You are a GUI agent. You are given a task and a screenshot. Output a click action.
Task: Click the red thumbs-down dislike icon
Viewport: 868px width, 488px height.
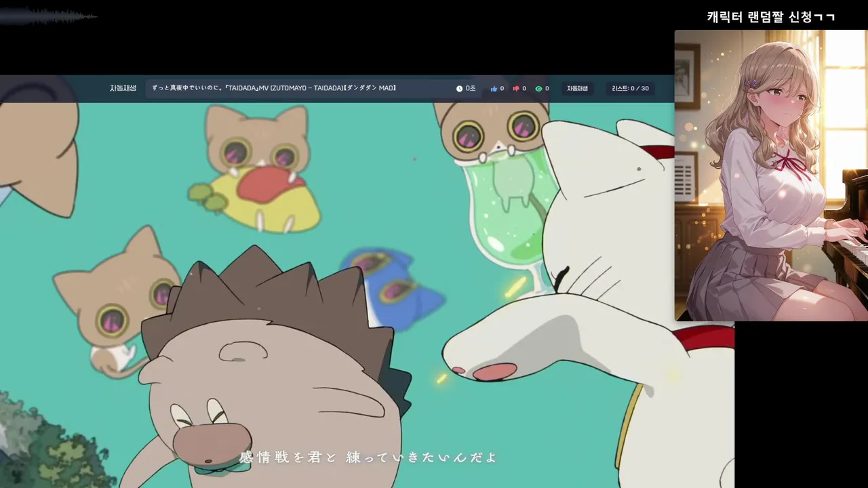[516, 89]
